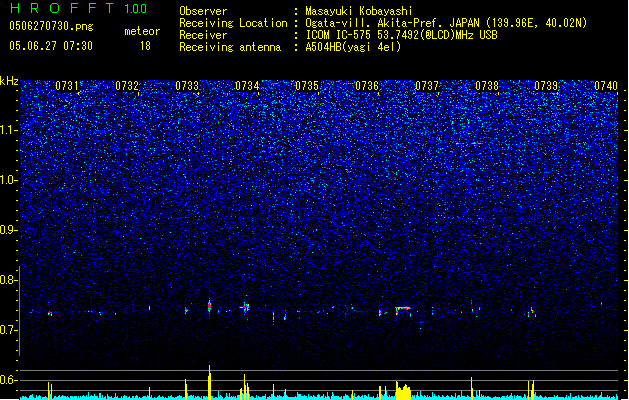
Task: Click the 0738 time marker
Action: click(487, 86)
